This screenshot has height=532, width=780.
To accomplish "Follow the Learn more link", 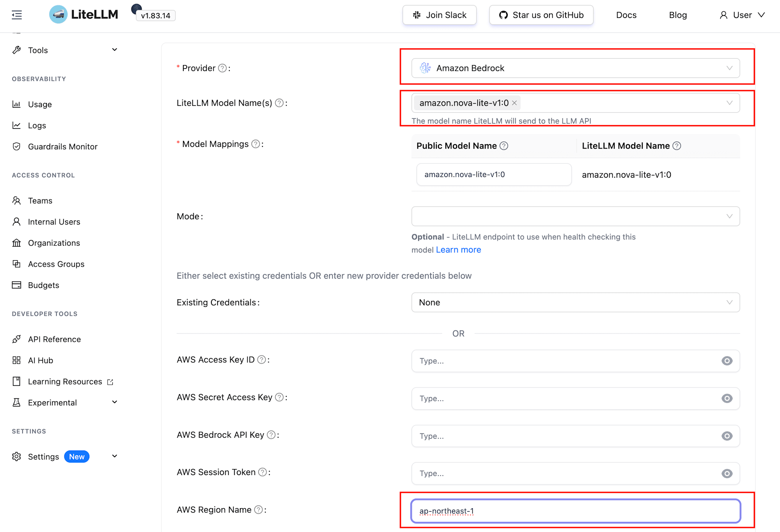I will pyautogui.click(x=458, y=250).
